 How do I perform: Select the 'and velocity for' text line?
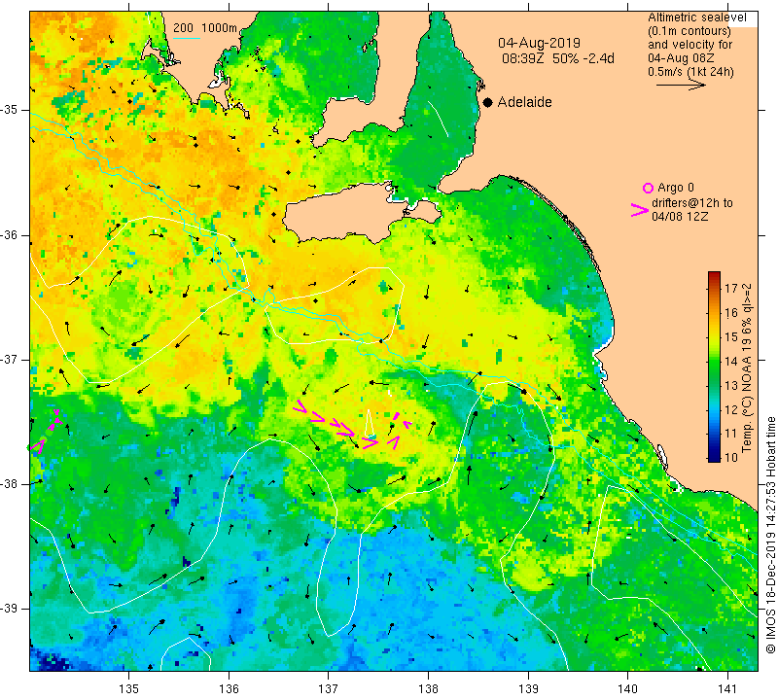coord(690,45)
